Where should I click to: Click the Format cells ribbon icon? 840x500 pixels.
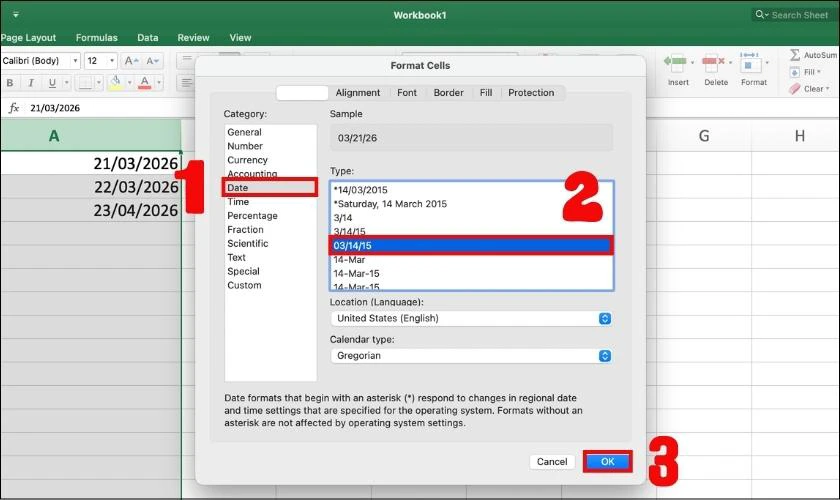pyautogui.click(x=753, y=63)
